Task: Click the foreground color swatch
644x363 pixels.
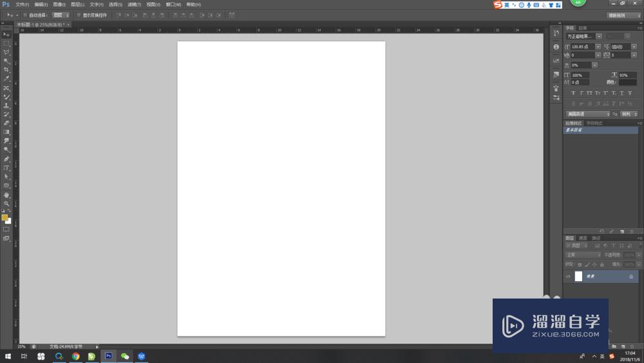Action: tap(5, 217)
